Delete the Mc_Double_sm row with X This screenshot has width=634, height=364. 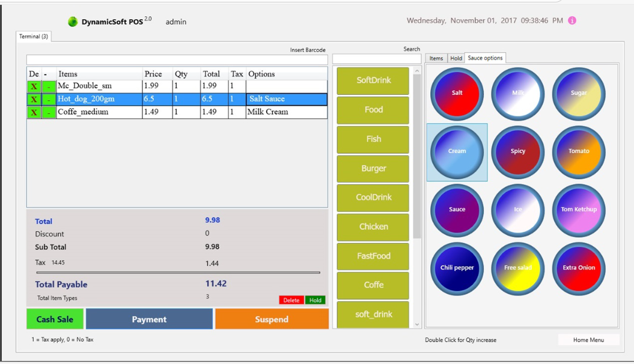[34, 86]
